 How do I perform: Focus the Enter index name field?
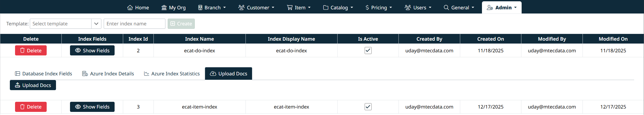click(134, 24)
